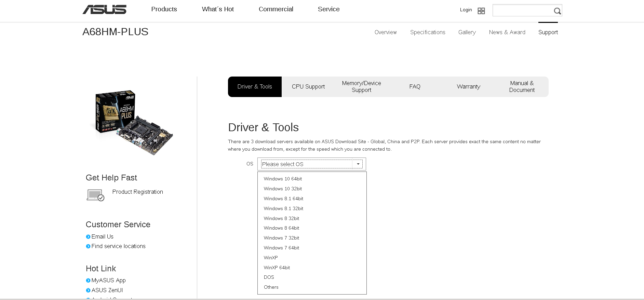This screenshot has width=644, height=300.
Task: Open the FAQ tab
Action: [x=415, y=87]
